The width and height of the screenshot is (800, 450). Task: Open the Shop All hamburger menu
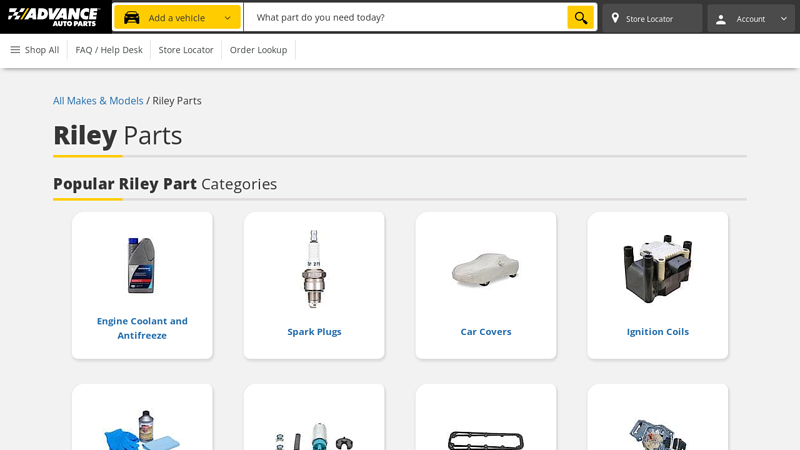pos(34,50)
